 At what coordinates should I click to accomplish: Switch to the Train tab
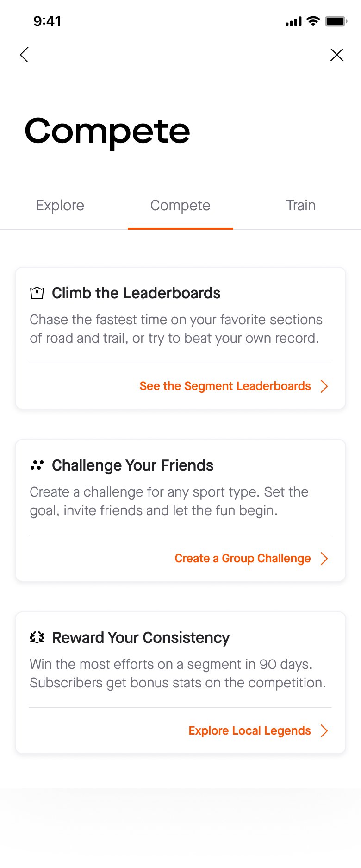(301, 205)
